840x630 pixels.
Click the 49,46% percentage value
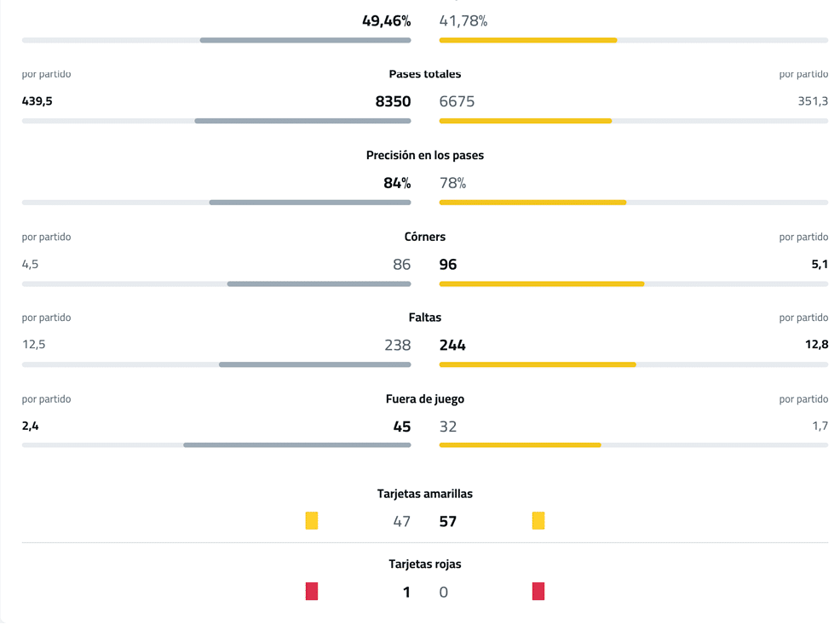pyautogui.click(x=386, y=20)
